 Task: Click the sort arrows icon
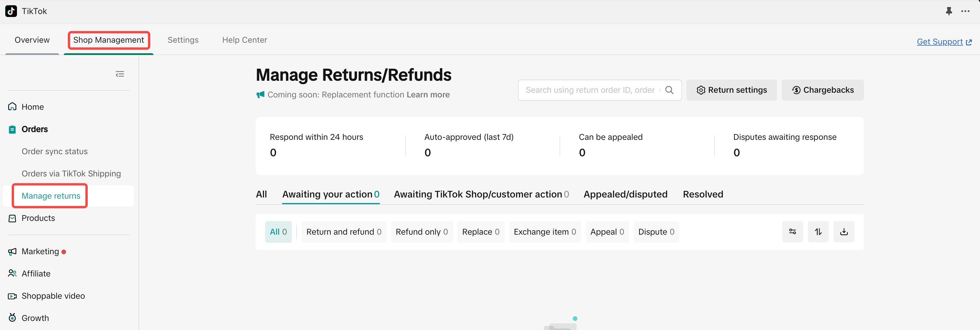point(818,232)
